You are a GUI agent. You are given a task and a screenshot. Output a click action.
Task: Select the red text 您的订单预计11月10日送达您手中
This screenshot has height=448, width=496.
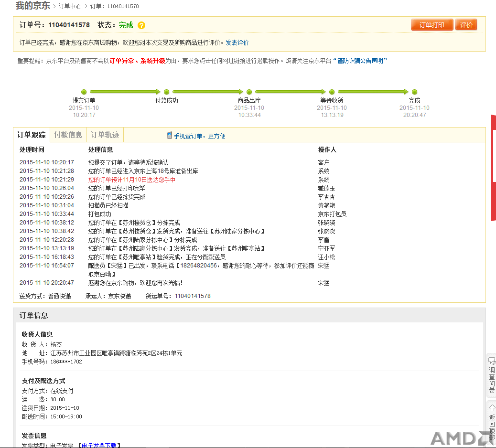(x=131, y=180)
